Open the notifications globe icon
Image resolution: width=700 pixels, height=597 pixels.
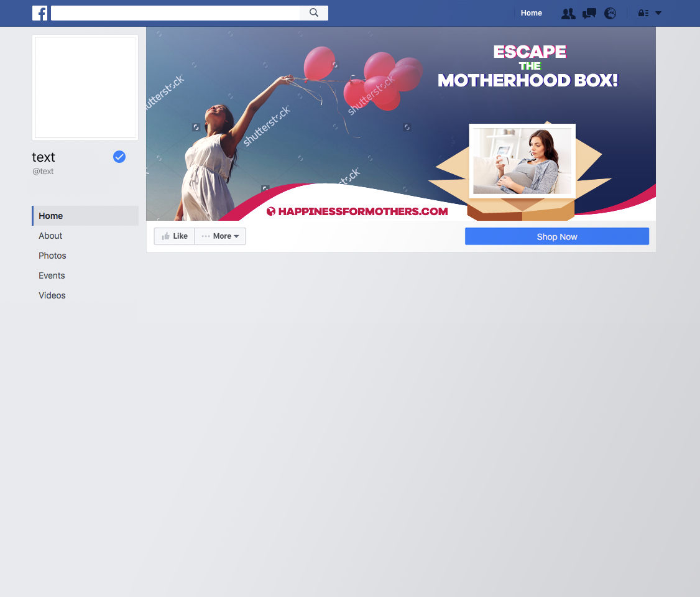610,14
